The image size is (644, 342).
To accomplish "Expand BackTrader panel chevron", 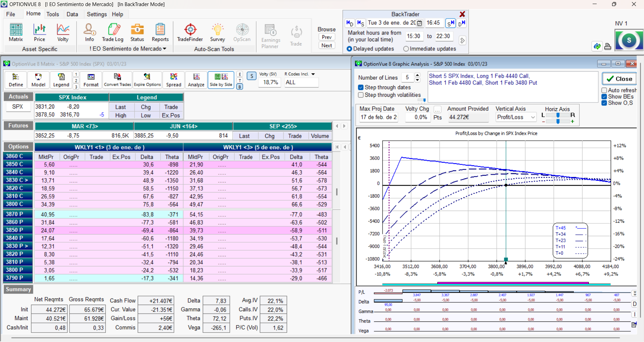I will [462, 41].
